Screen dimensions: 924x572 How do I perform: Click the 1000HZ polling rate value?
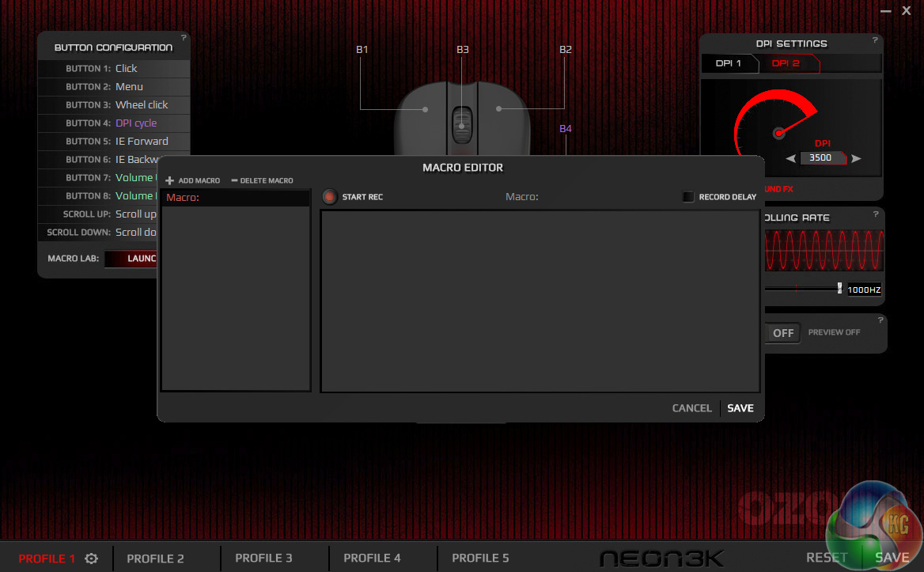click(x=864, y=290)
